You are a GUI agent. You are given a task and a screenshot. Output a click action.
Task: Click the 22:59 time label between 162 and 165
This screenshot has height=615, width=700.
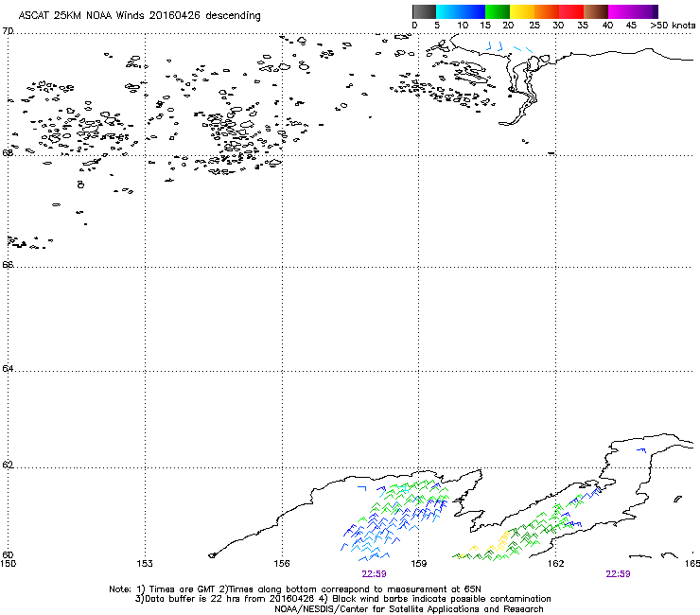[618, 574]
